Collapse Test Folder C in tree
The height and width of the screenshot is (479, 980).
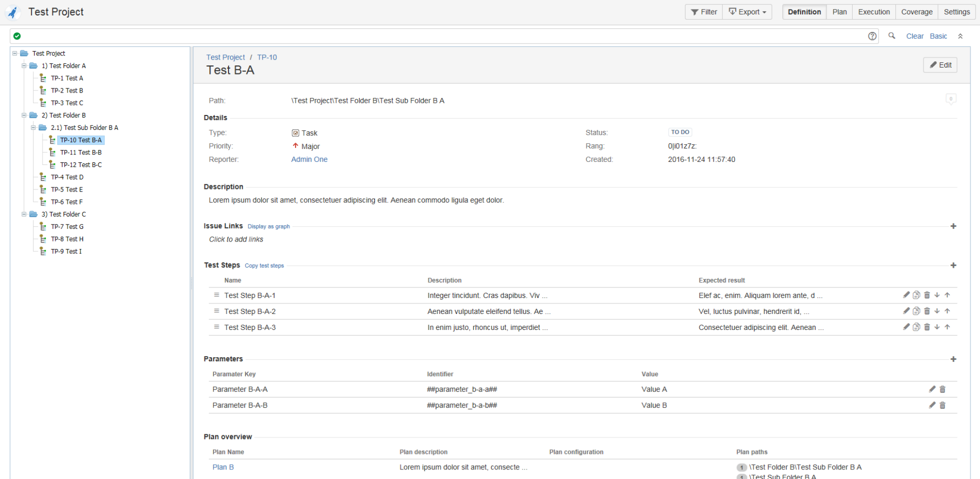click(x=24, y=214)
